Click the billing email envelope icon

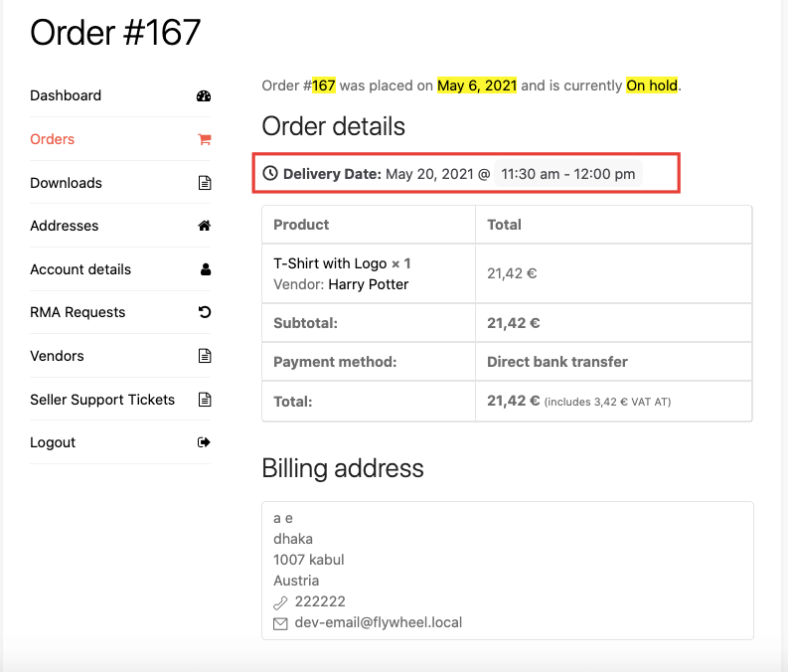pyautogui.click(x=280, y=623)
